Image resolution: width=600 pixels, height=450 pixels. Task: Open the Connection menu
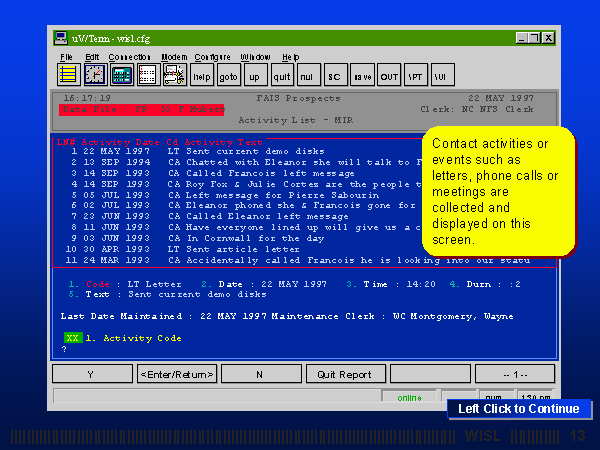tap(129, 57)
